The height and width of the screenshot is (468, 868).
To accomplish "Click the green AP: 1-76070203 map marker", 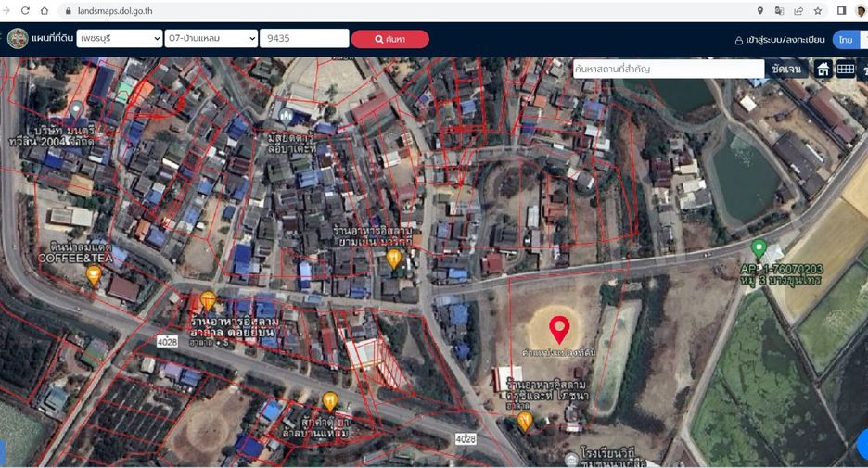I will pyautogui.click(x=759, y=248).
